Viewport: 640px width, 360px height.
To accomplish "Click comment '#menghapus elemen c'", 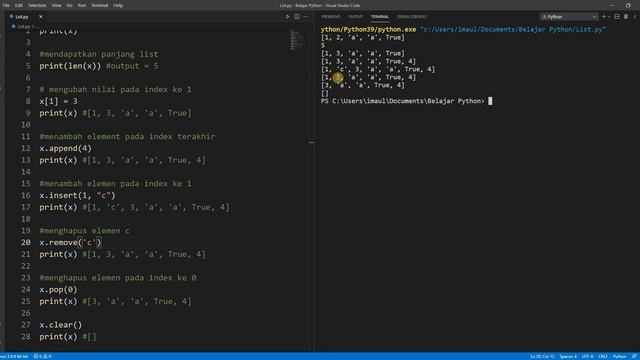I will 84,231.
